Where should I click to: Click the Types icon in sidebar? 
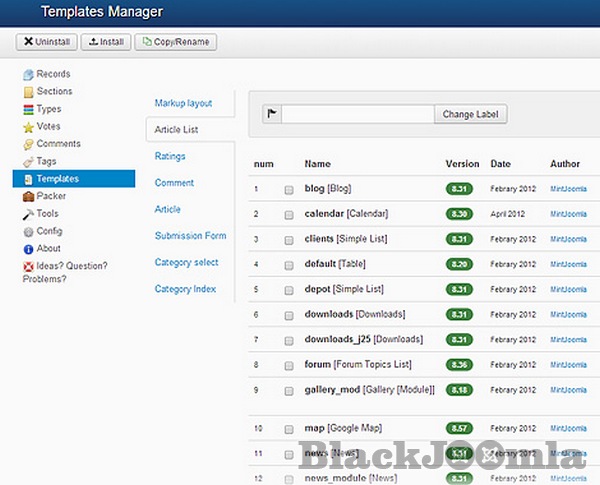tap(28, 109)
